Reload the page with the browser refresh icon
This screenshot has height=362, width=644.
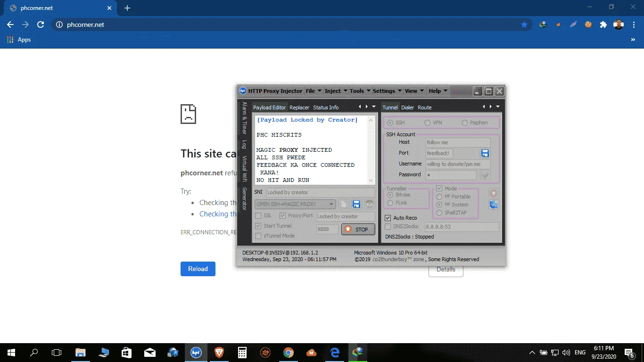[x=41, y=25]
